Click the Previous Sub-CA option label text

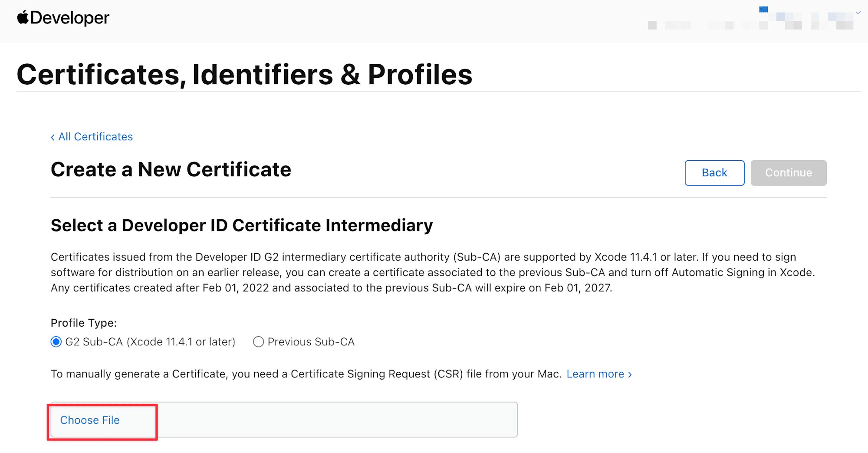tap(311, 342)
